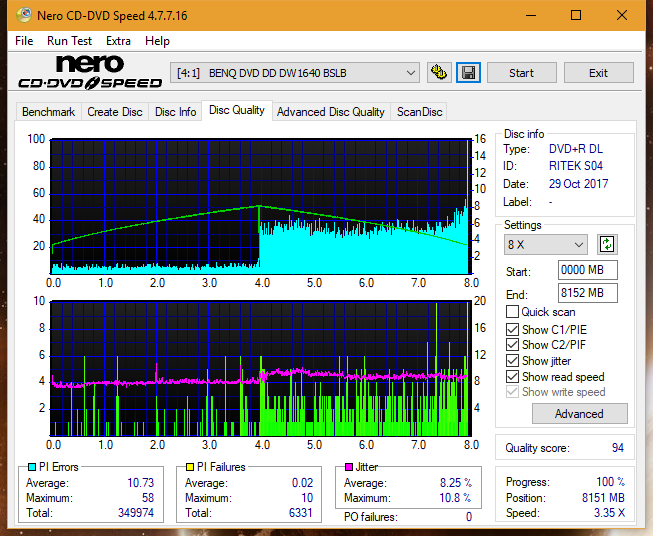Click the disabled Show write speed checkbox

(512, 392)
